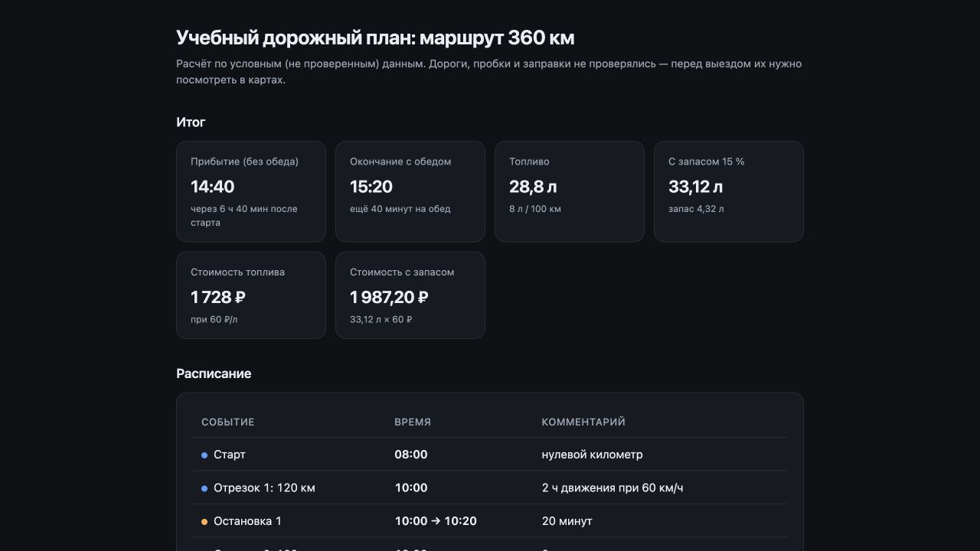Screen dimensions: 980x551
Task: Select the Стоимость топлива card
Action: pos(251,295)
